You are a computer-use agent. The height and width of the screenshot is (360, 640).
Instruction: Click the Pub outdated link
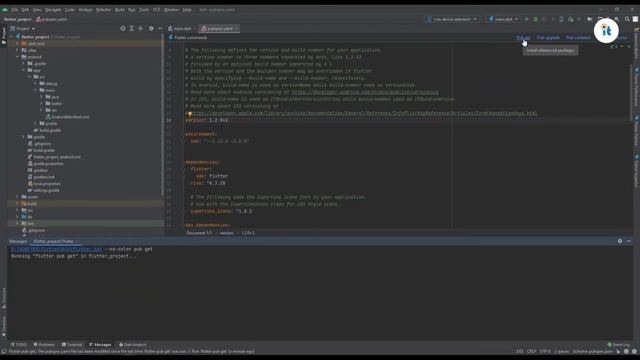pyautogui.click(x=578, y=38)
